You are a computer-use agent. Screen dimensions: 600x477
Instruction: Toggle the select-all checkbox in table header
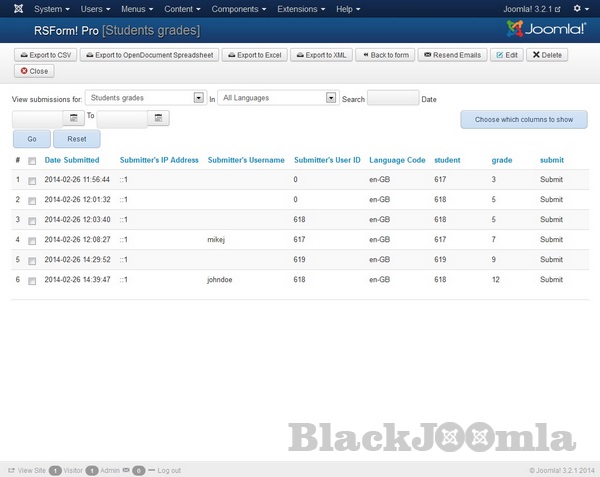coord(32,161)
